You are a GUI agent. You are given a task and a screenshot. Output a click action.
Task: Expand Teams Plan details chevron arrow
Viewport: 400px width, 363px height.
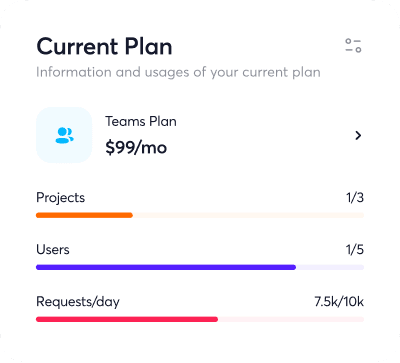[358, 135]
